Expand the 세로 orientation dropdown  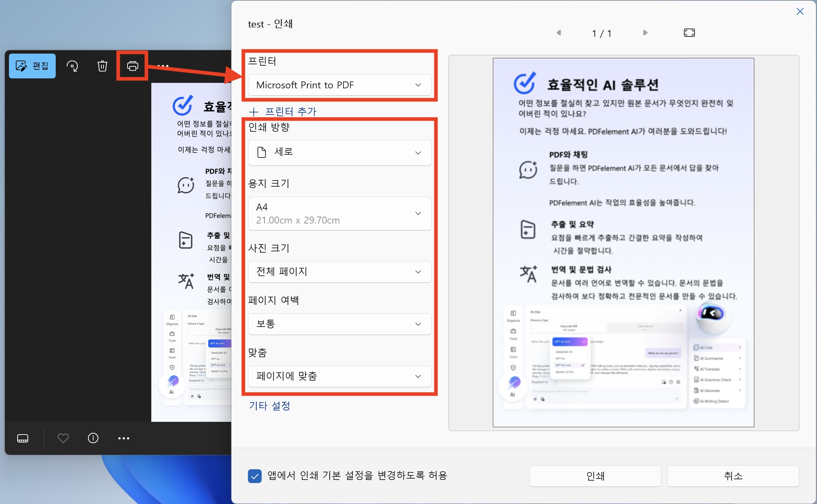339,152
